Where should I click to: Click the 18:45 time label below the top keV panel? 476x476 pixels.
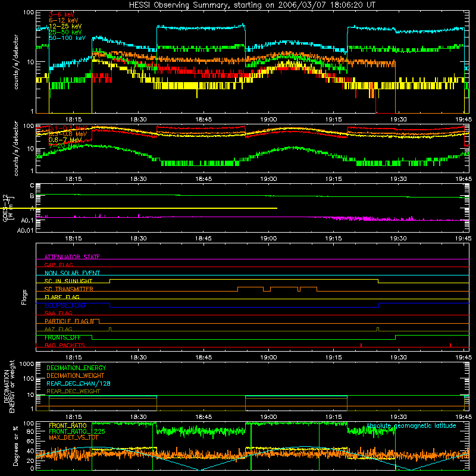click(x=203, y=120)
